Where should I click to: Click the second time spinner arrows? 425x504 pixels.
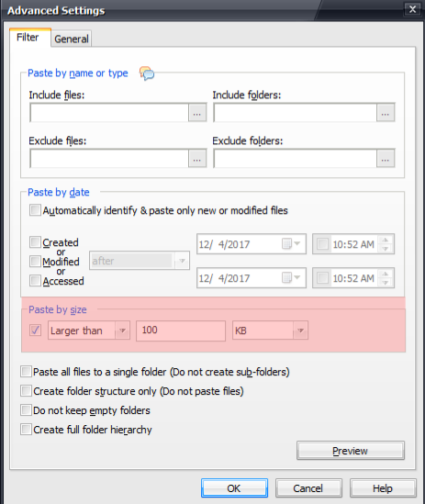(x=386, y=278)
